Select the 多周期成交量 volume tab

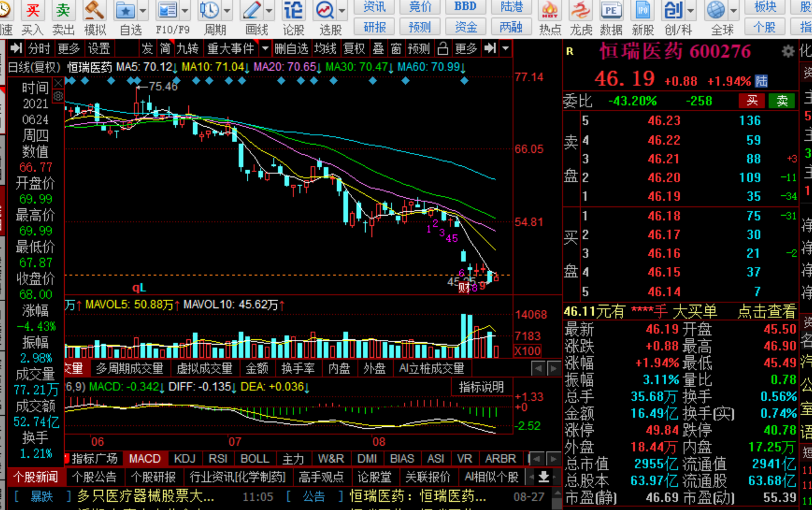[130, 368]
